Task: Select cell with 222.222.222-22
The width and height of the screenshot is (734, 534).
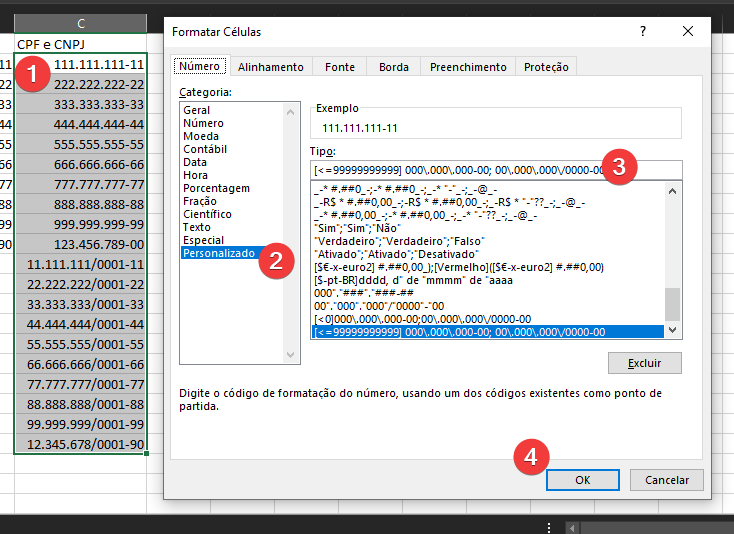Action: pyautogui.click(x=81, y=85)
